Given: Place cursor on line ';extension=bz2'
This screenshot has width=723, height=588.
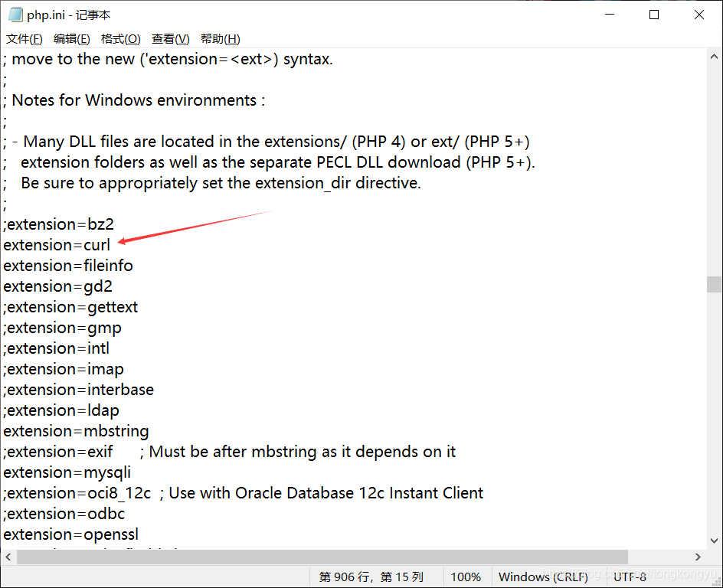Looking at the screenshot, I should pyautogui.click(x=58, y=224).
